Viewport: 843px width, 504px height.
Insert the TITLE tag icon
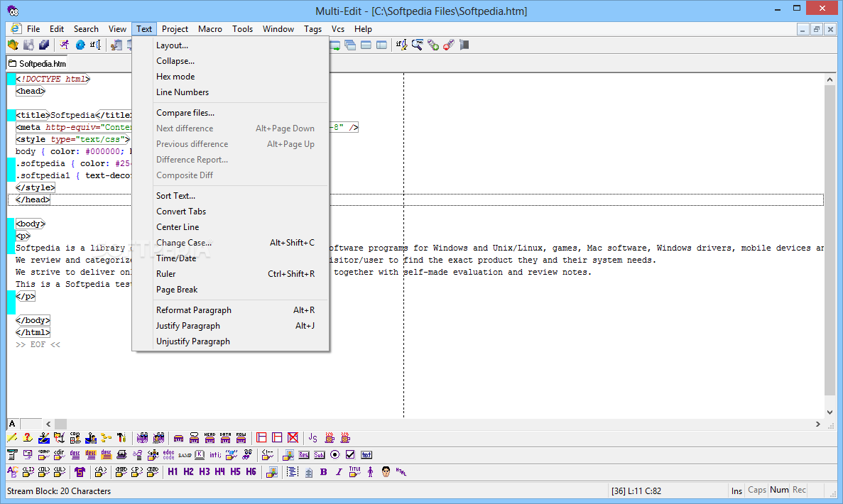pos(355,472)
